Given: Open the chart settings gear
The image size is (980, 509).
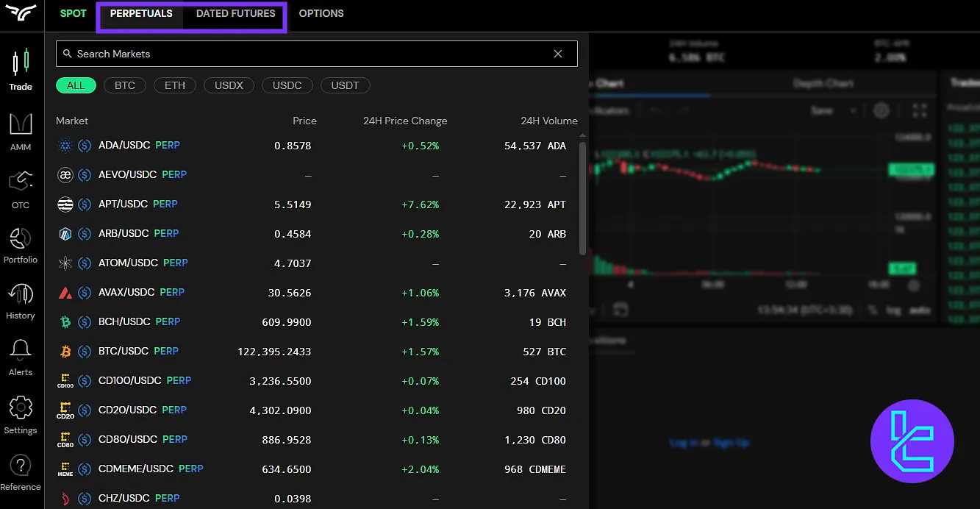Looking at the screenshot, I should coord(881,110).
